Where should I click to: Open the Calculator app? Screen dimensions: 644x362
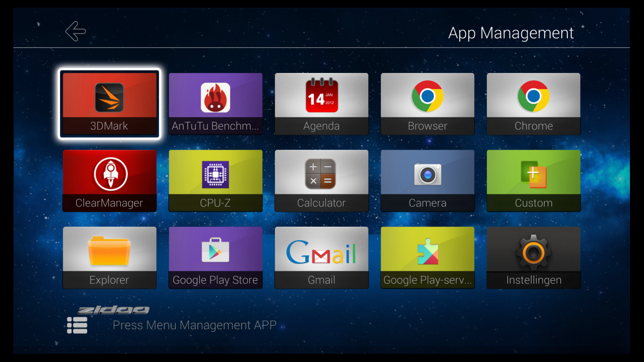[x=321, y=181]
